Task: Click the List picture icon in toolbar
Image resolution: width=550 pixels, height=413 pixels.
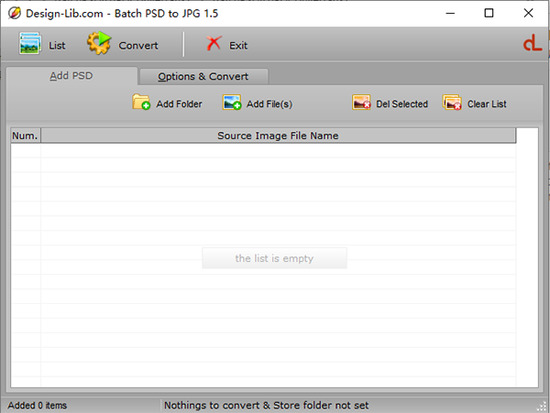Action: 30,44
